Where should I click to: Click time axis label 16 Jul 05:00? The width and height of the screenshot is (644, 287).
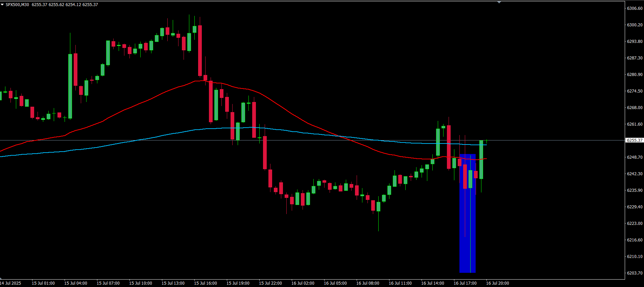coord(335,283)
